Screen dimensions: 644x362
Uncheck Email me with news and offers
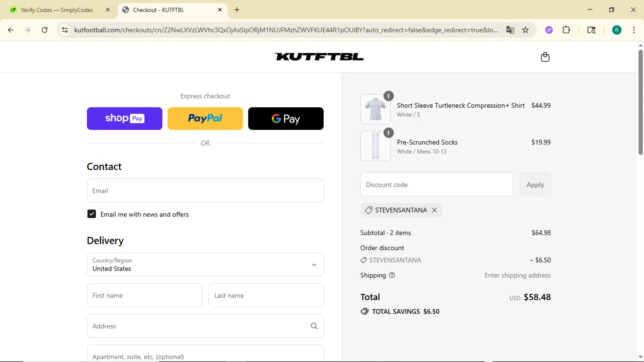coord(91,214)
